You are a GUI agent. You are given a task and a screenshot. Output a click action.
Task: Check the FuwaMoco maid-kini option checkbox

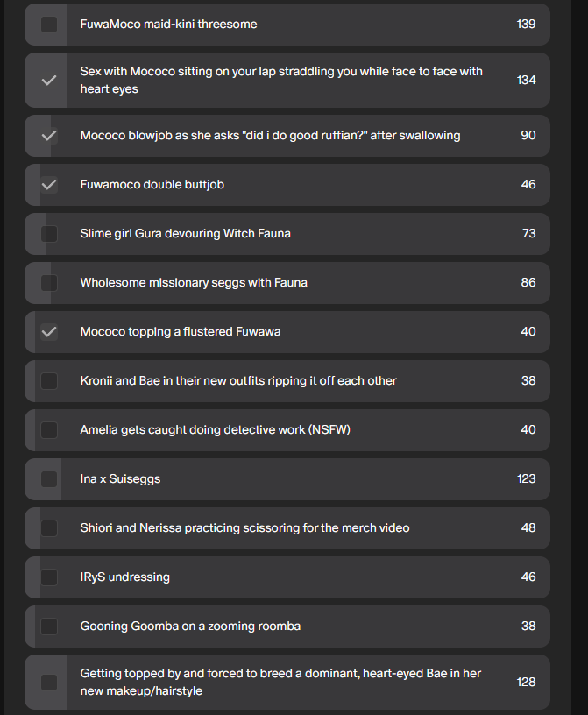(49, 25)
